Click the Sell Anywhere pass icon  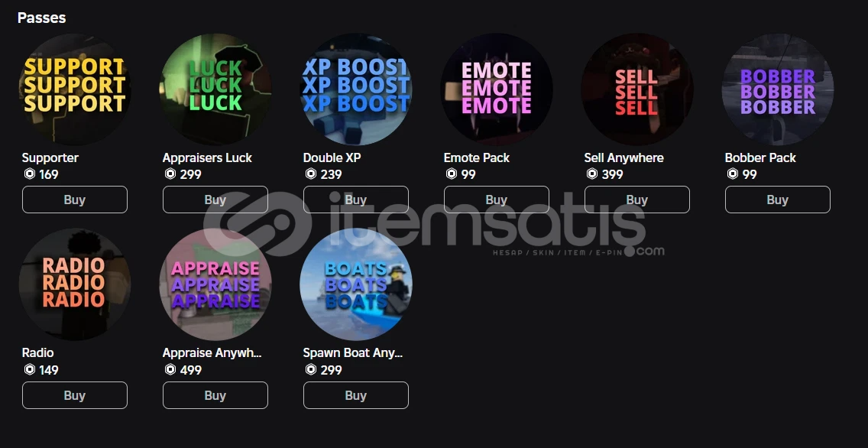(637, 89)
